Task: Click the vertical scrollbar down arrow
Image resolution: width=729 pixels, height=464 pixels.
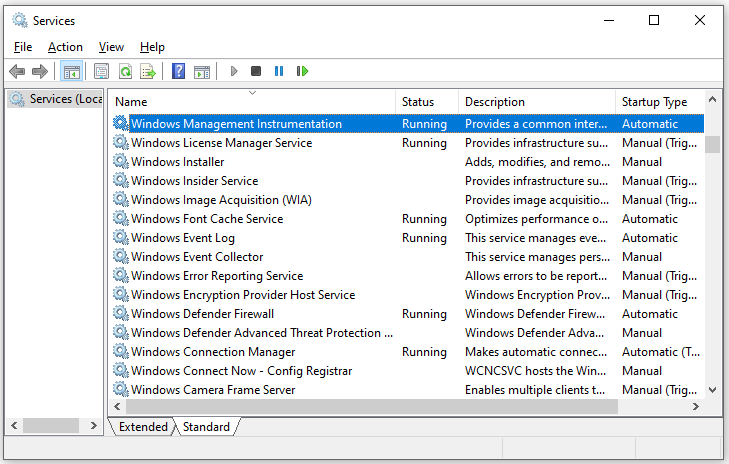Action: click(713, 390)
